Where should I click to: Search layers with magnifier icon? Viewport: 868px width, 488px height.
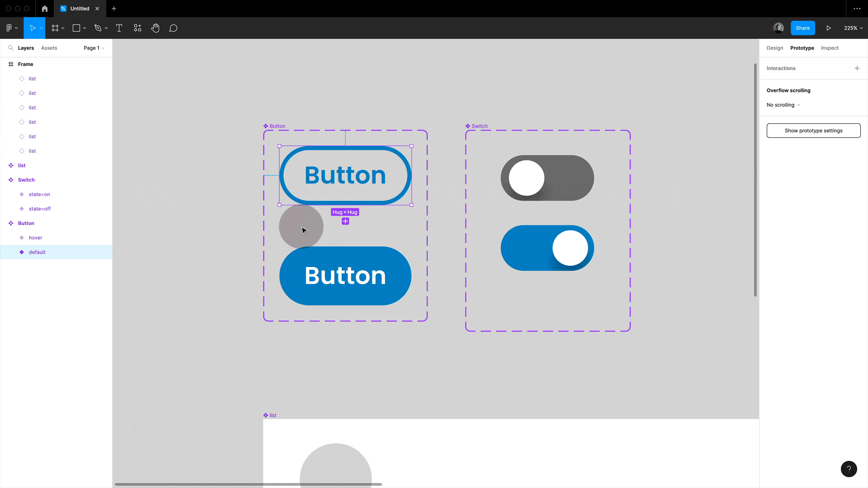(10, 48)
